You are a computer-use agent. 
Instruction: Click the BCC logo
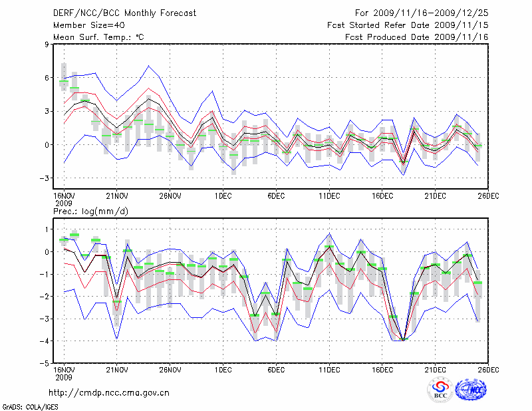[440, 390]
